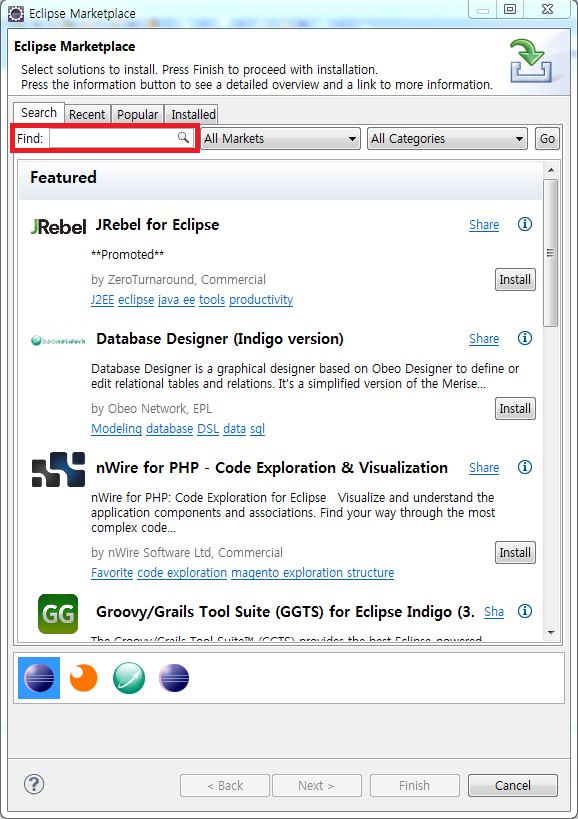Install nWire for PHP
The width and height of the screenshot is (578, 819).
click(x=515, y=553)
